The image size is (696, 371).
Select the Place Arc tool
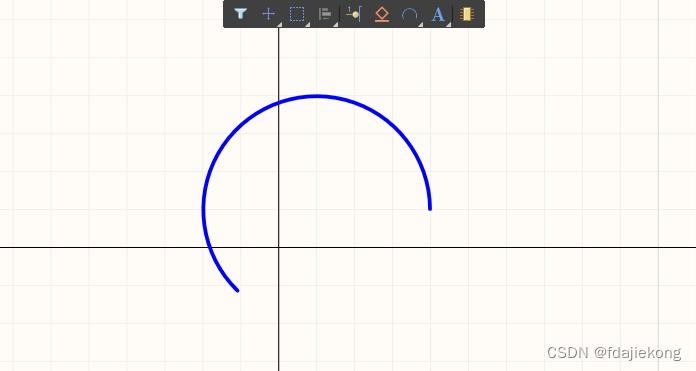click(409, 14)
